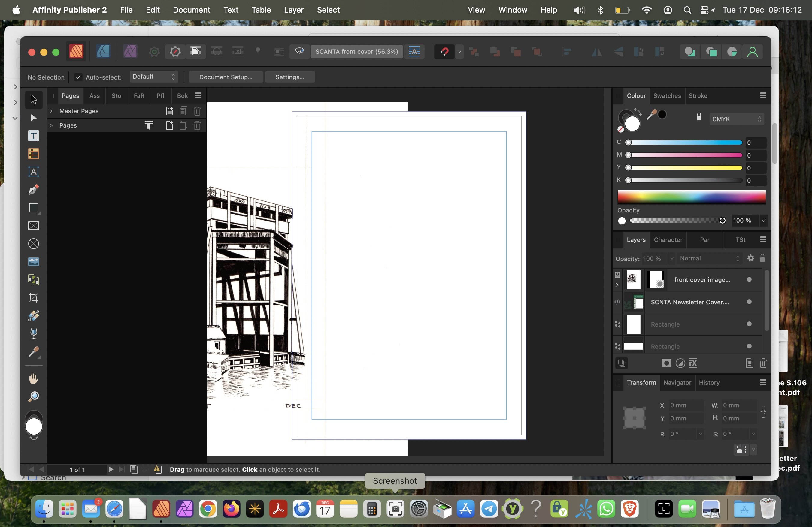Toggle visibility of the bottom Rectangle layer
This screenshot has height=527, width=812.
pyautogui.click(x=749, y=346)
